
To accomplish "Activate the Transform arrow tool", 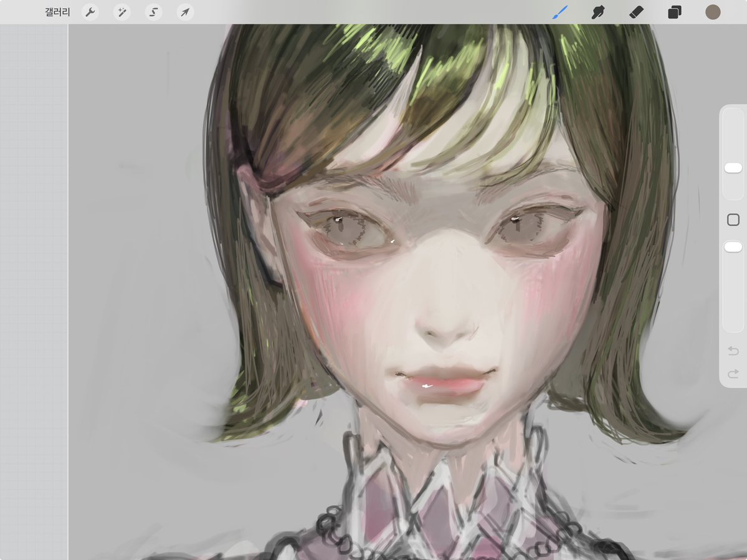I will (185, 12).
